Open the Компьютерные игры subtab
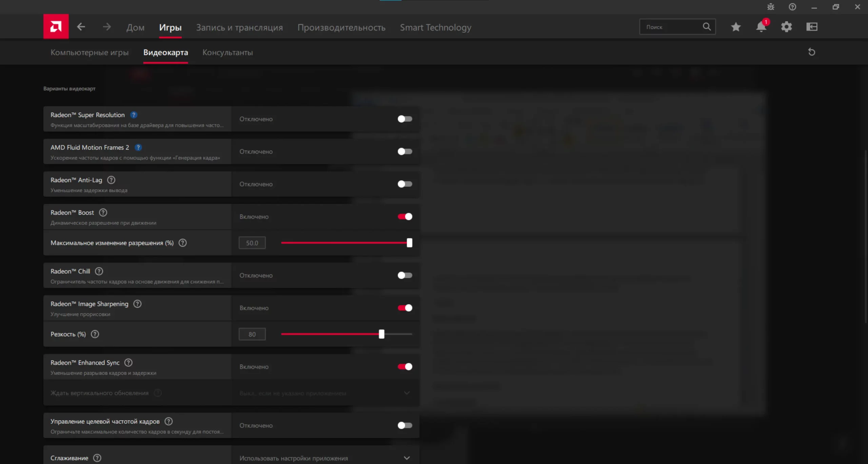Screen dimensions: 868x464 coord(90,53)
